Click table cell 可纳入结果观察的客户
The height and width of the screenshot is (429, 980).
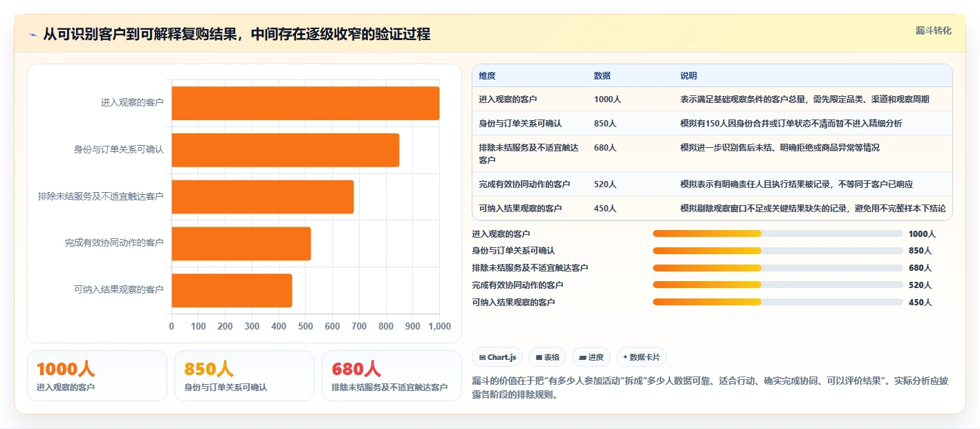(520, 208)
